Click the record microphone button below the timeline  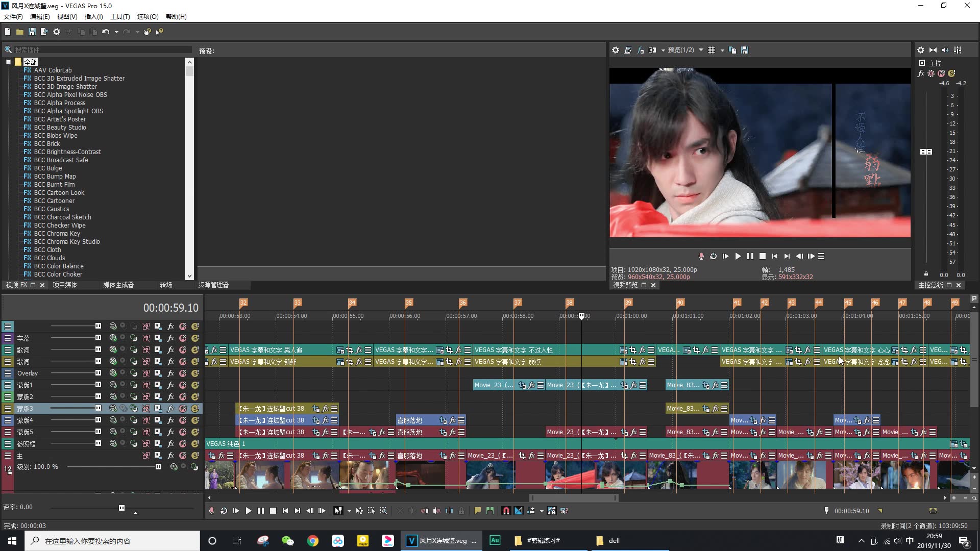click(212, 511)
